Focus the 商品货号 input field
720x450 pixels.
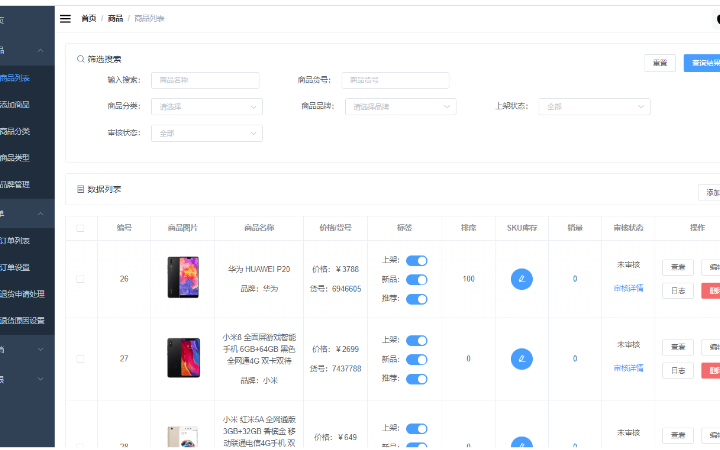[x=395, y=80]
